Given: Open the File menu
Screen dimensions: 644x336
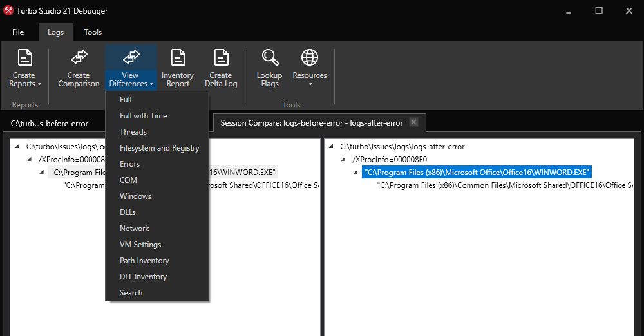Looking at the screenshot, I should [x=18, y=32].
